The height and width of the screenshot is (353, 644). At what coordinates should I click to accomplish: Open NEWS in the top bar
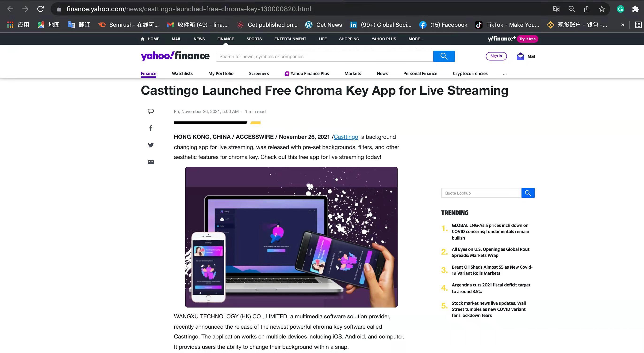(199, 39)
